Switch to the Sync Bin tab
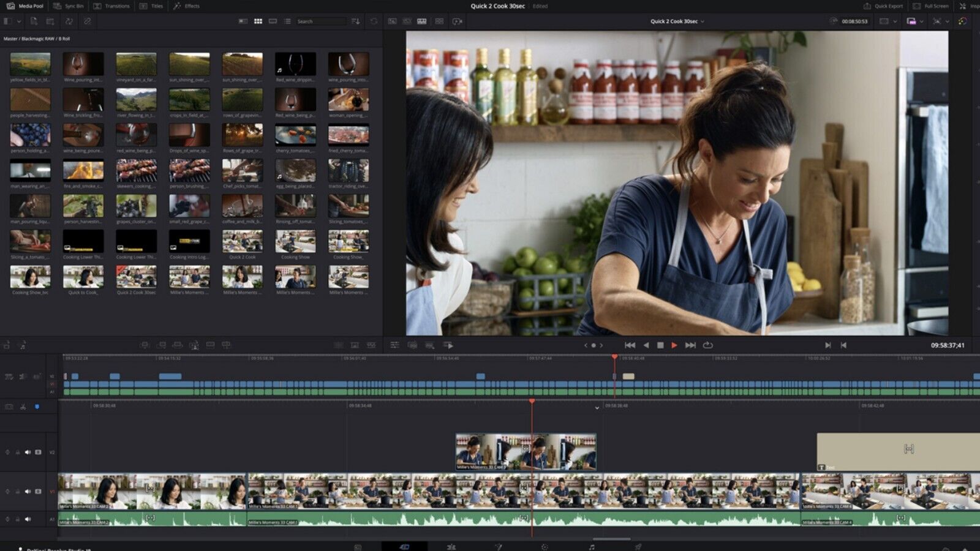The width and height of the screenshot is (980, 551). pyautogui.click(x=69, y=6)
